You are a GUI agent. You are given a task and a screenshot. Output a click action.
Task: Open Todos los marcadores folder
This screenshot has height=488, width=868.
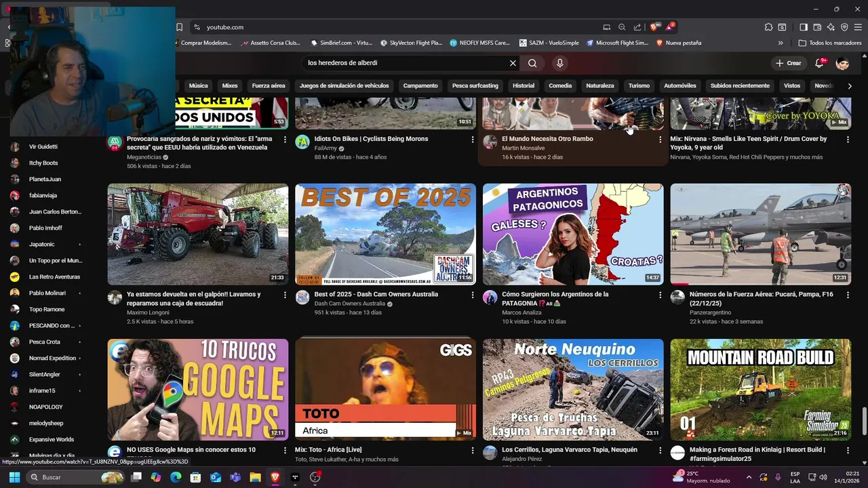pos(830,43)
